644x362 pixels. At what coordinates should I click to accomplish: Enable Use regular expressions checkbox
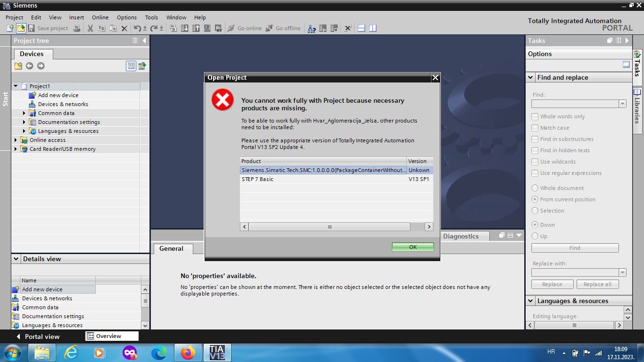pyautogui.click(x=535, y=173)
